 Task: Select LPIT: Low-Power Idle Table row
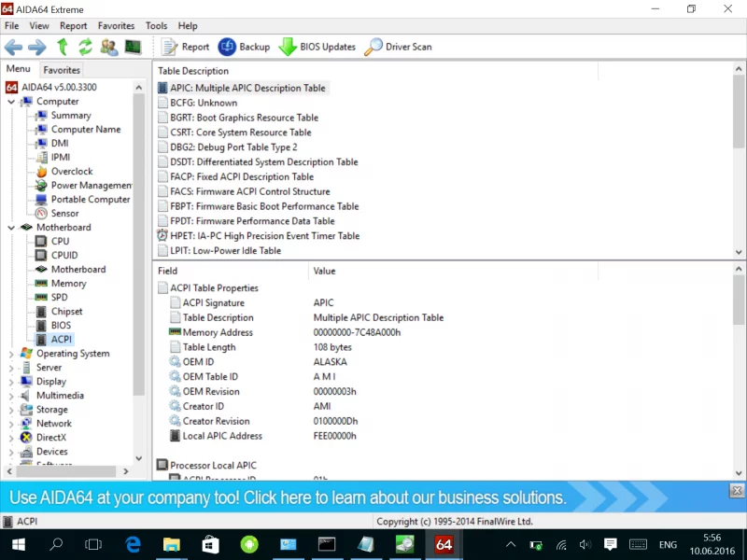click(x=225, y=250)
